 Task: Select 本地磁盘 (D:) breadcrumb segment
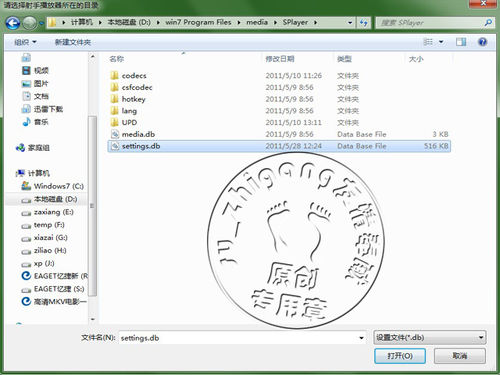129,22
